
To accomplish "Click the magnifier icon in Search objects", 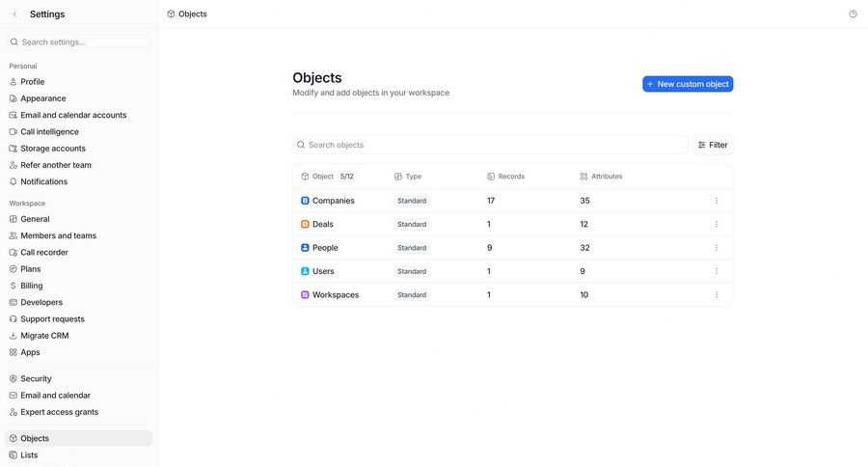I will [x=301, y=145].
